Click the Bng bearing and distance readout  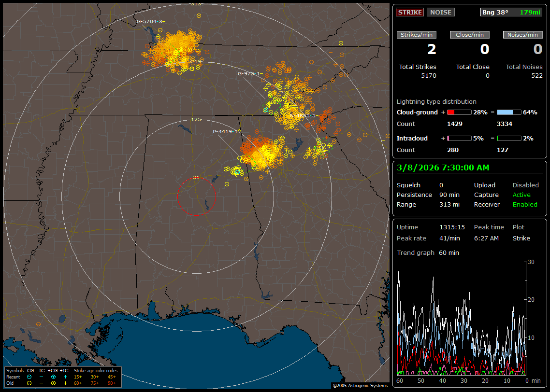pyautogui.click(x=511, y=12)
